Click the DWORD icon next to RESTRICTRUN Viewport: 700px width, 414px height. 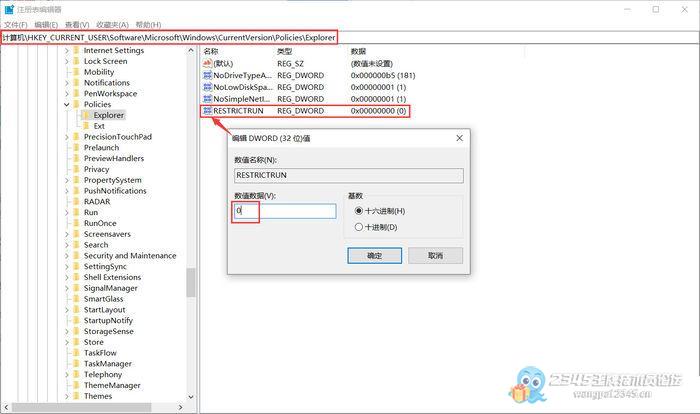(x=207, y=111)
